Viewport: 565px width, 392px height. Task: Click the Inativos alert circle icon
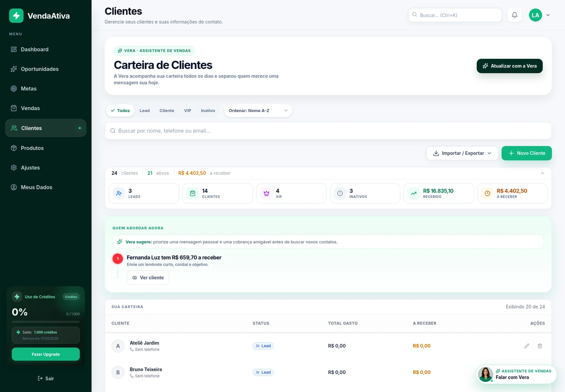[x=340, y=193]
